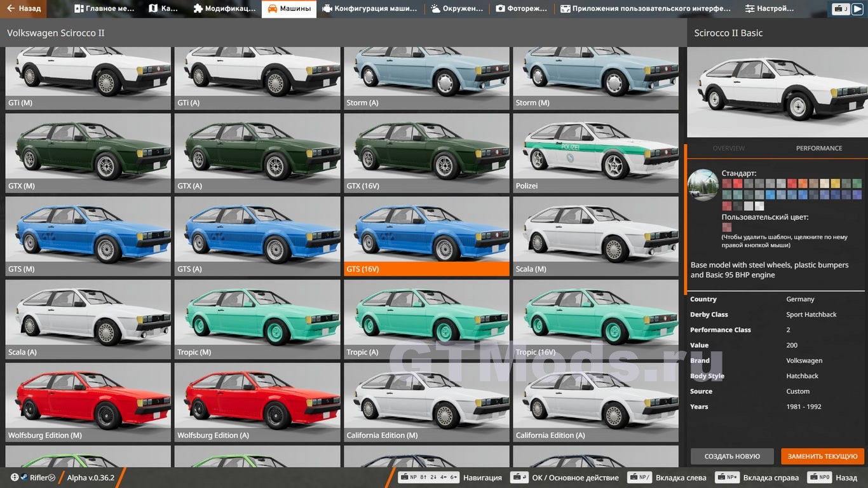The image size is (868, 488).
Task: Select the Машины car tab
Action: (289, 9)
